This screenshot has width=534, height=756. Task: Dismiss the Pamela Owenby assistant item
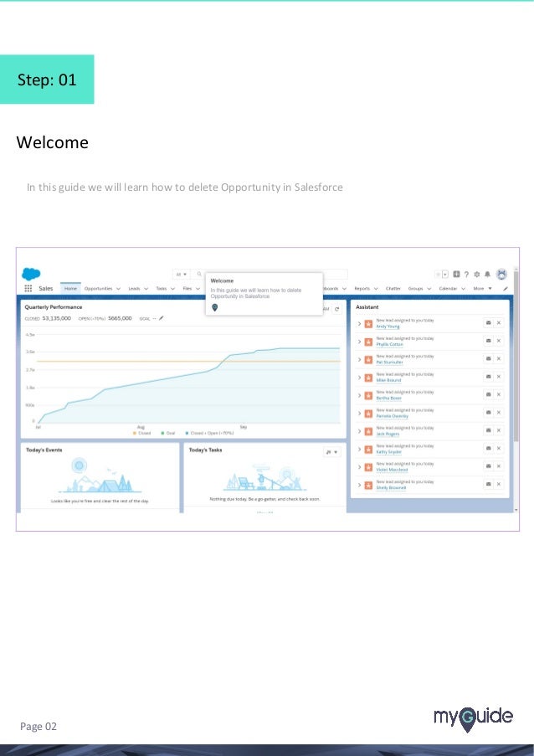pyautogui.click(x=499, y=413)
